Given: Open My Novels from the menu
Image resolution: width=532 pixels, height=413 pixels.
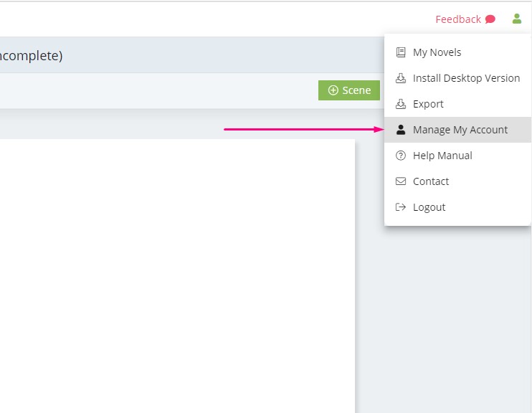Looking at the screenshot, I should 457,52.
